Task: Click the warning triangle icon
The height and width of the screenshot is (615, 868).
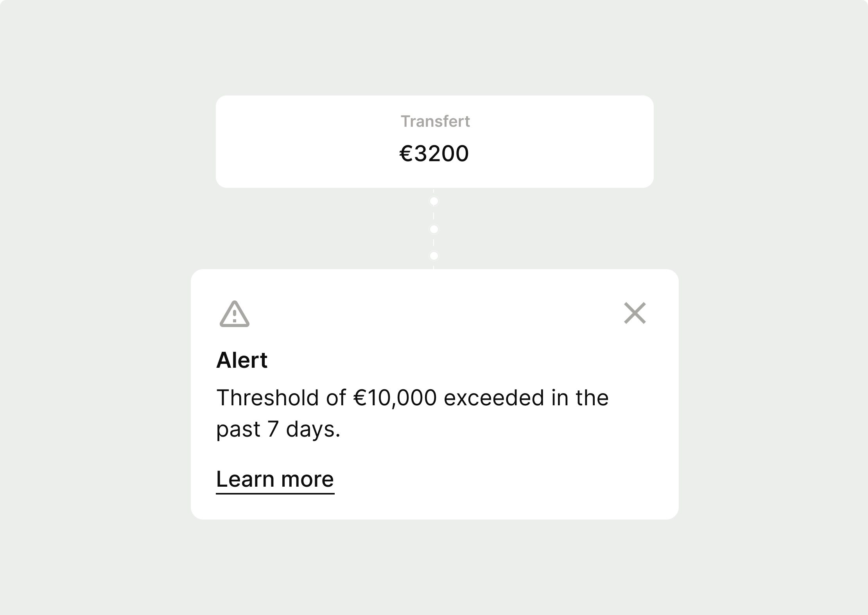Action: (x=235, y=314)
